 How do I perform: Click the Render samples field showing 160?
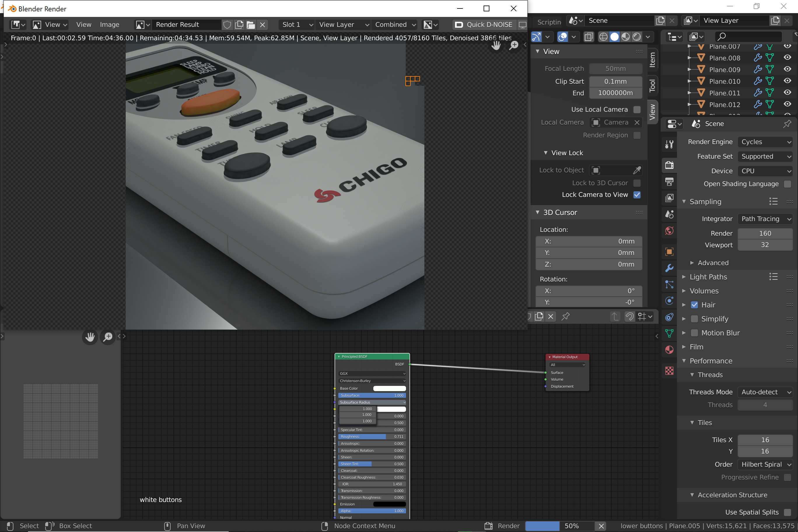point(765,233)
